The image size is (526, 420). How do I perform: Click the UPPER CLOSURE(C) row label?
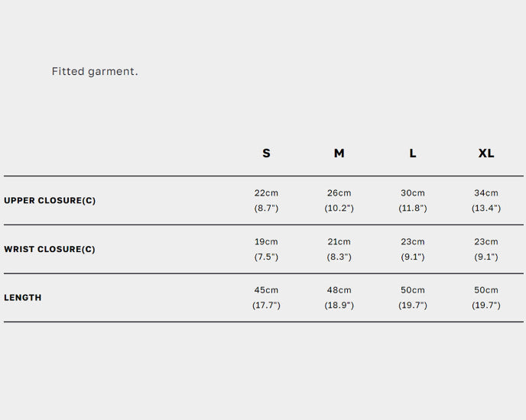(50, 201)
